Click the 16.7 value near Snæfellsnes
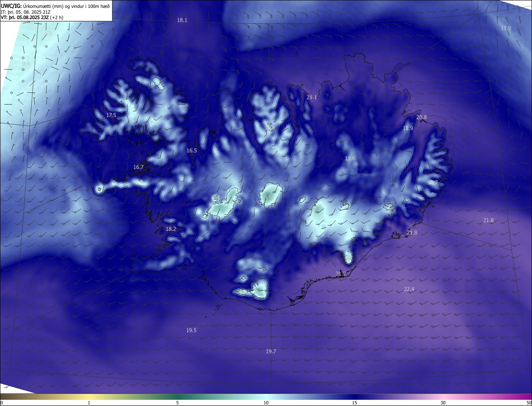This screenshot has width=532, height=406. pyautogui.click(x=138, y=167)
